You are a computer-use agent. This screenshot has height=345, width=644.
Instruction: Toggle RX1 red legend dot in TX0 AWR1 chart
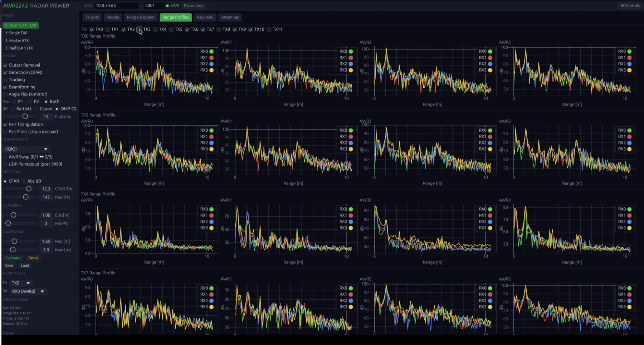(x=351, y=58)
